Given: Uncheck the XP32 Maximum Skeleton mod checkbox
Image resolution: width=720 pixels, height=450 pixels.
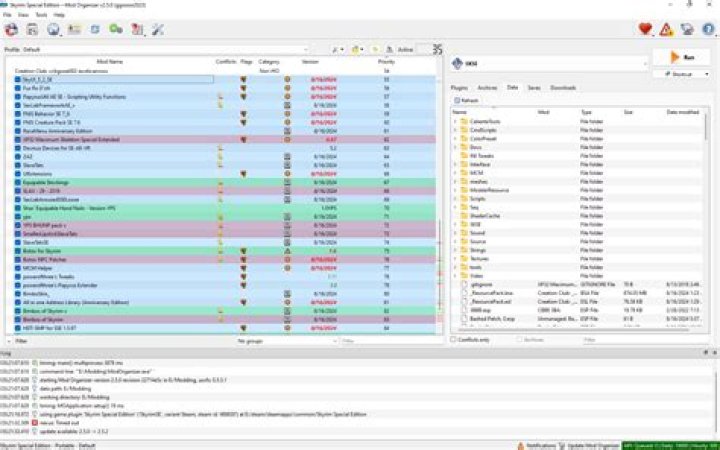Looking at the screenshot, I should [x=17, y=140].
